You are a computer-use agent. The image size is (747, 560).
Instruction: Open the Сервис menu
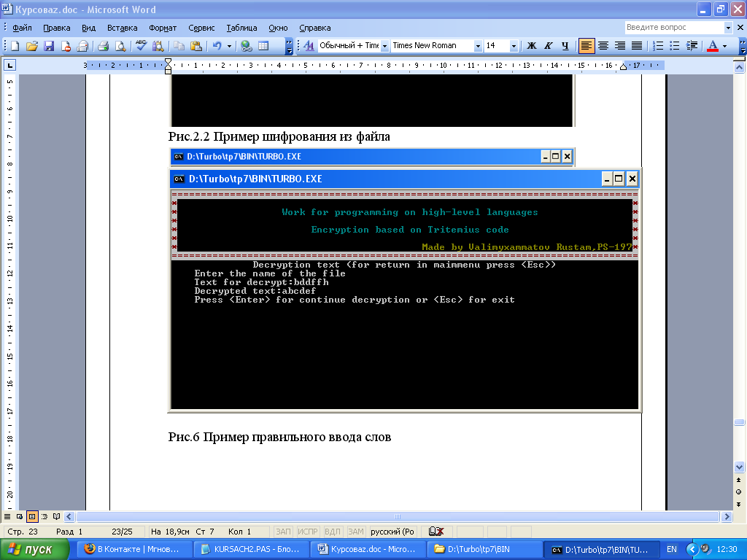pos(201,28)
